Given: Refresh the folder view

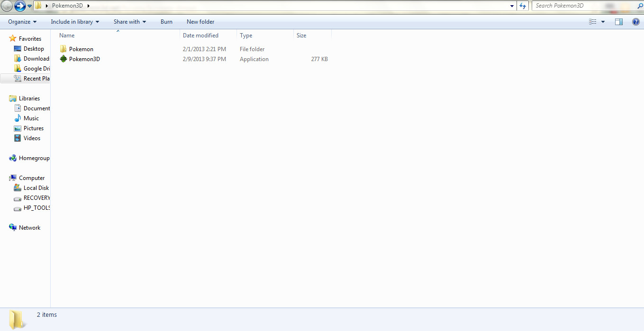Looking at the screenshot, I should pyautogui.click(x=523, y=6).
